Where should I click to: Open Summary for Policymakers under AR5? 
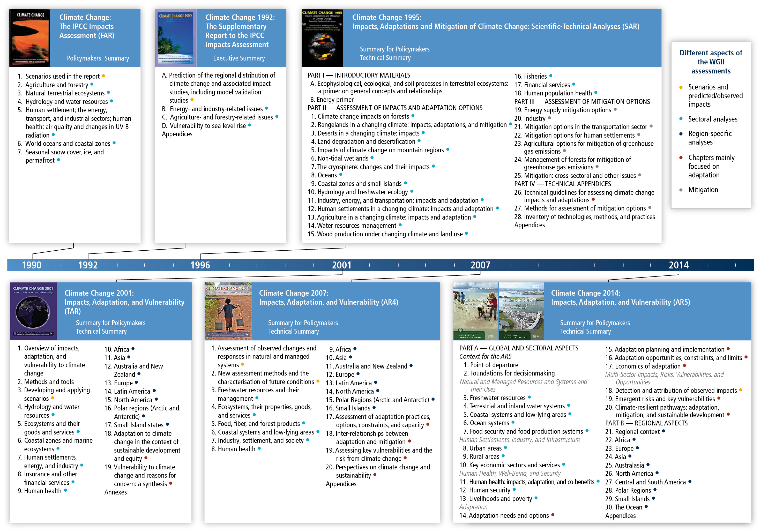595,323
